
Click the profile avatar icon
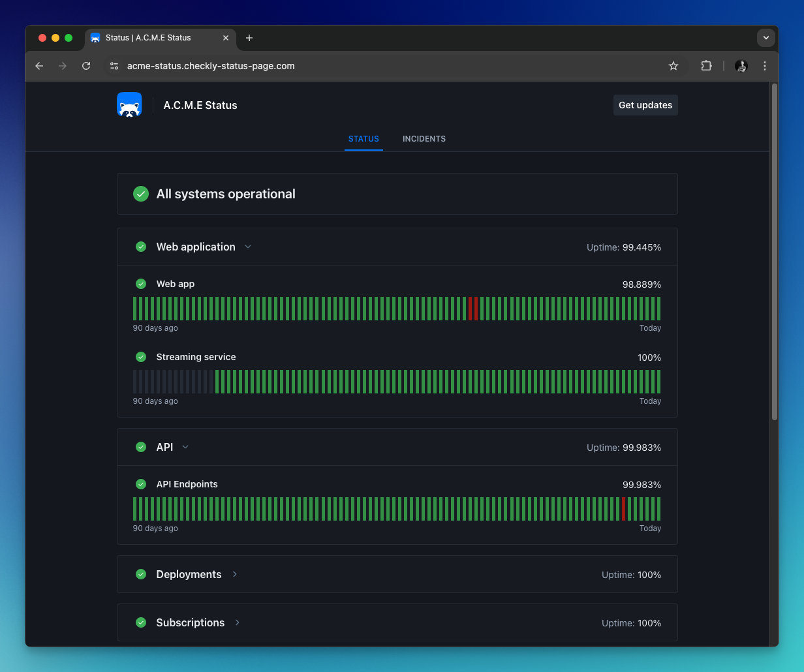pos(741,66)
